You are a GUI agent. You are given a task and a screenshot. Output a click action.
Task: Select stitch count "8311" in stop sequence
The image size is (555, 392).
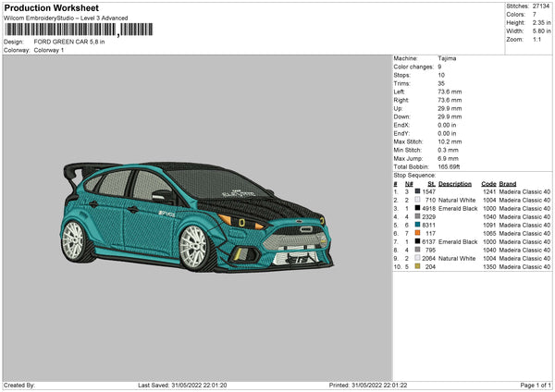coord(428,225)
